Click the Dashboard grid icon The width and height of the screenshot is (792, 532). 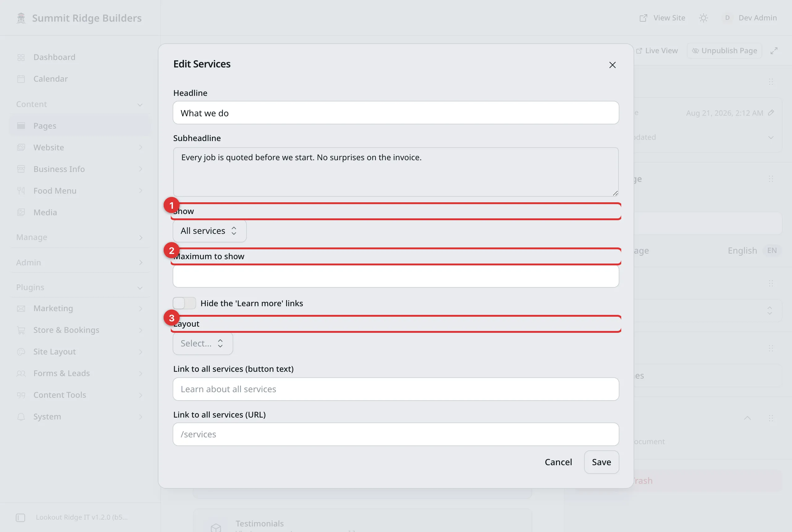(x=21, y=57)
